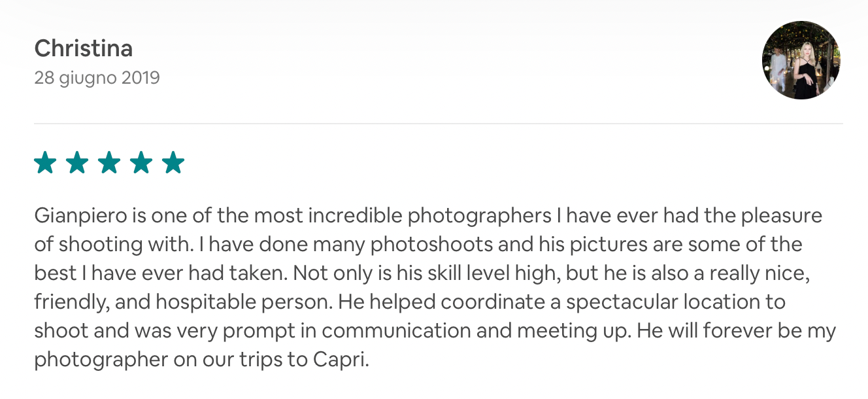This screenshot has height=399, width=868.
Task: Click the fourth rating star
Action: (x=141, y=162)
